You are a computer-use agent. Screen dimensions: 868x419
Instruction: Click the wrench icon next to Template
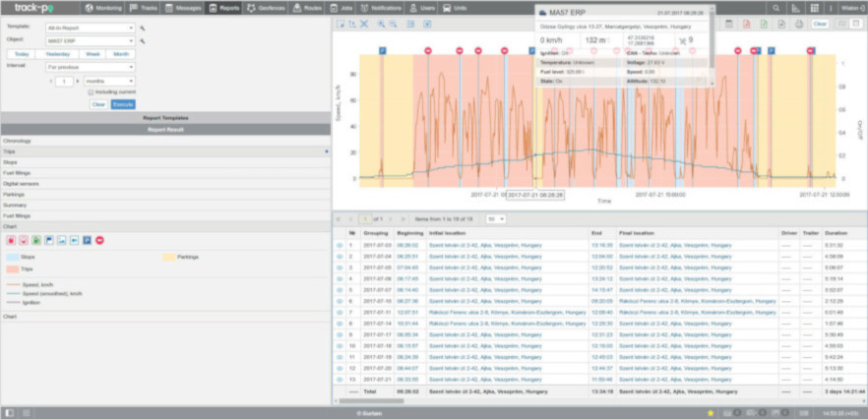pos(143,29)
